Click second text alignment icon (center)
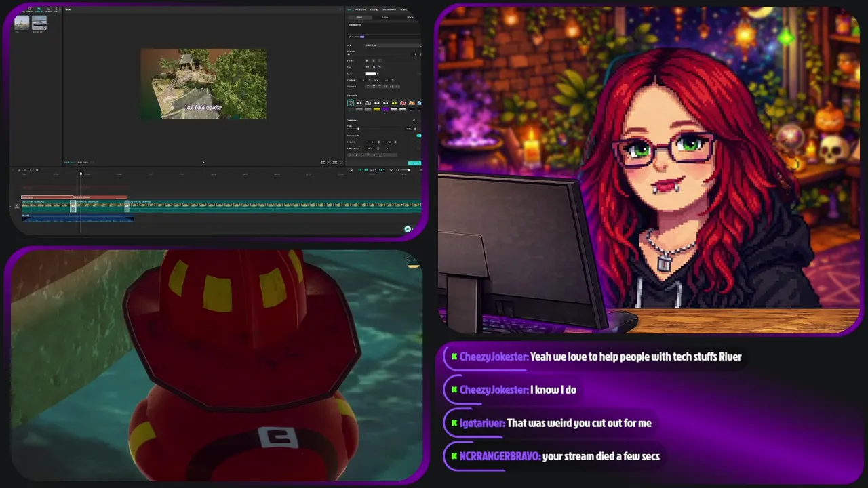868x488 pixels. pos(374,87)
